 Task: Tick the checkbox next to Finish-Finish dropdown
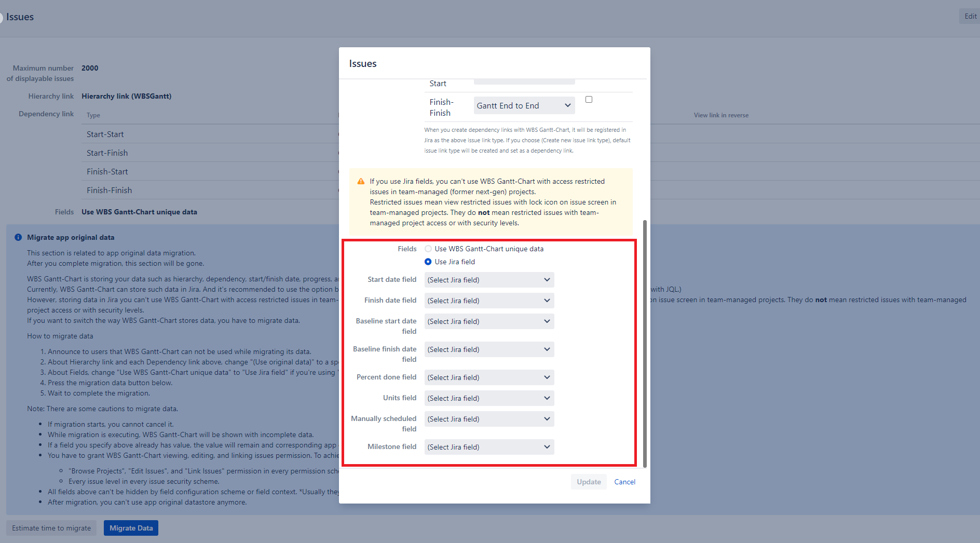click(589, 100)
